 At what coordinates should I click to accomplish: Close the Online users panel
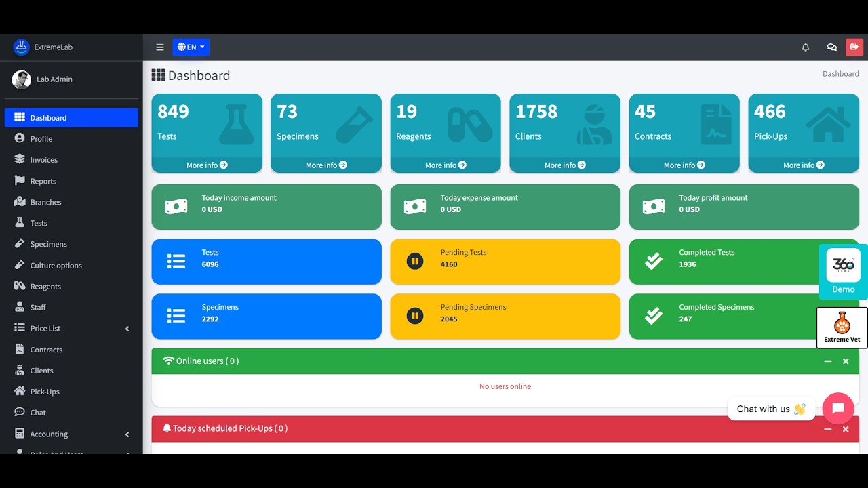click(x=846, y=361)
